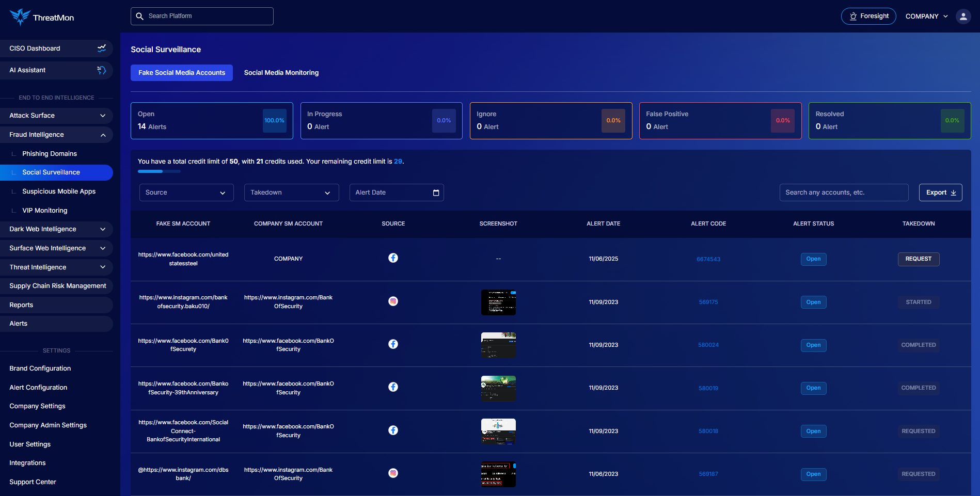
Task: Open Phishing Domains page
Action: click(x=50, y=154)
